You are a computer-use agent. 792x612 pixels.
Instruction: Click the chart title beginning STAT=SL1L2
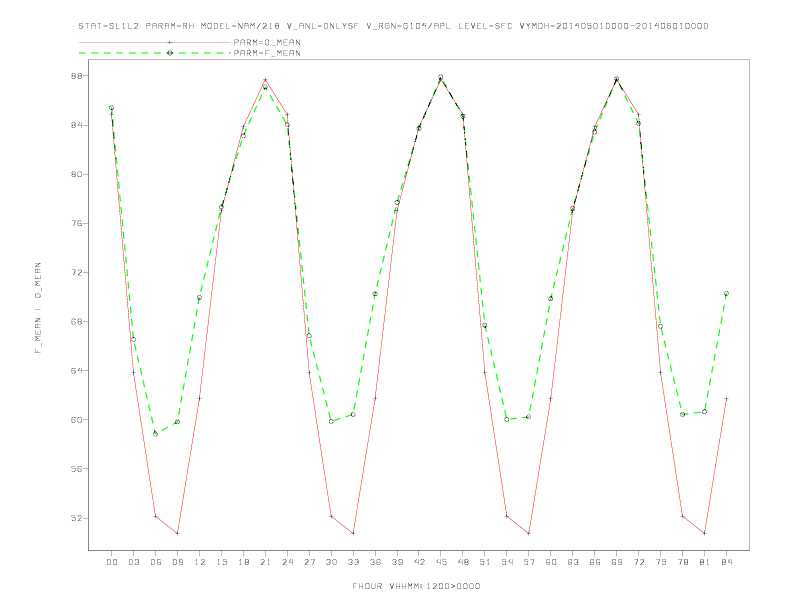tap(393, 26)
